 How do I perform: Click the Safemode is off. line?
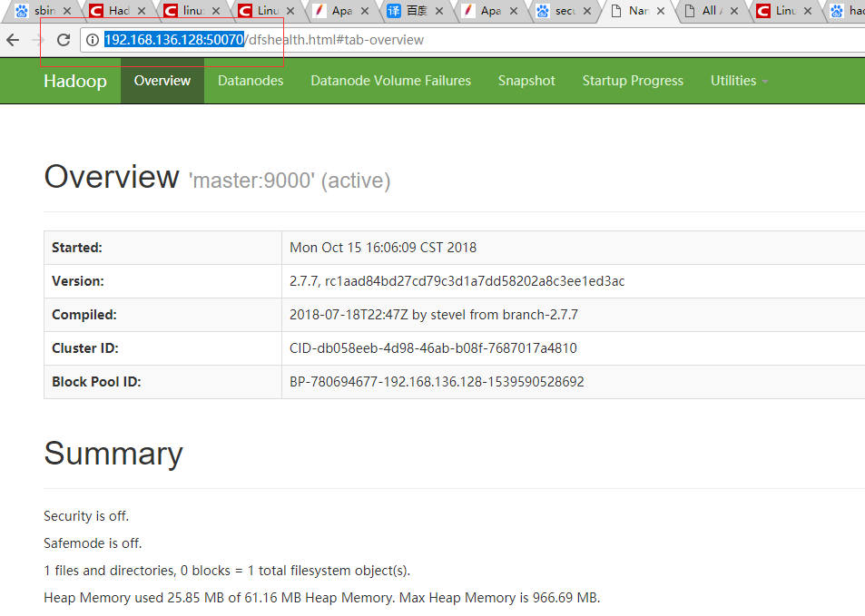tap(93, 543)
